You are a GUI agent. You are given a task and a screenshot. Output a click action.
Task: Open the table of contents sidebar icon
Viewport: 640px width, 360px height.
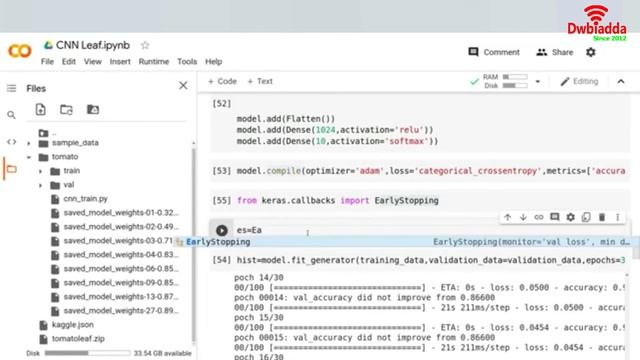11,88
